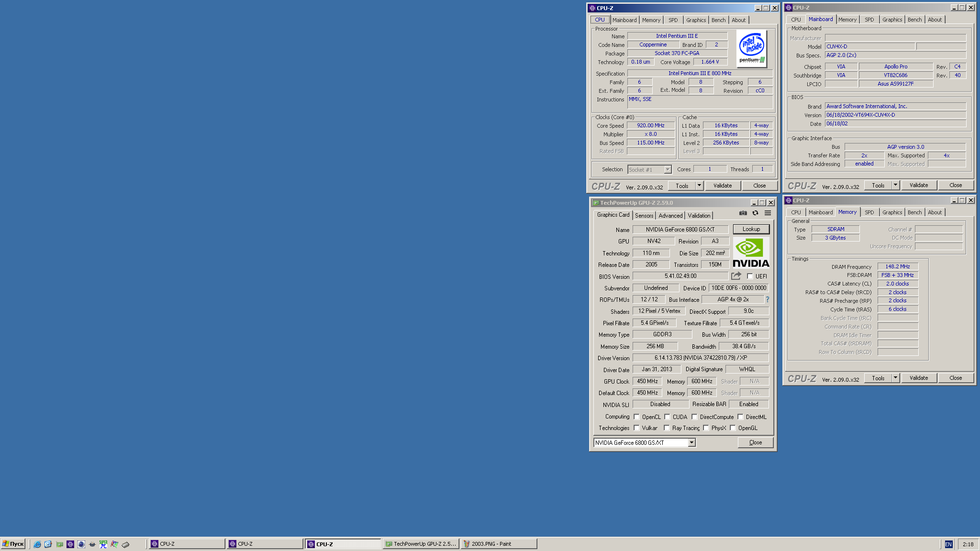Toggle the PhysX checkbox
Viewport: 980px width, 551px height.
[706, 428]
